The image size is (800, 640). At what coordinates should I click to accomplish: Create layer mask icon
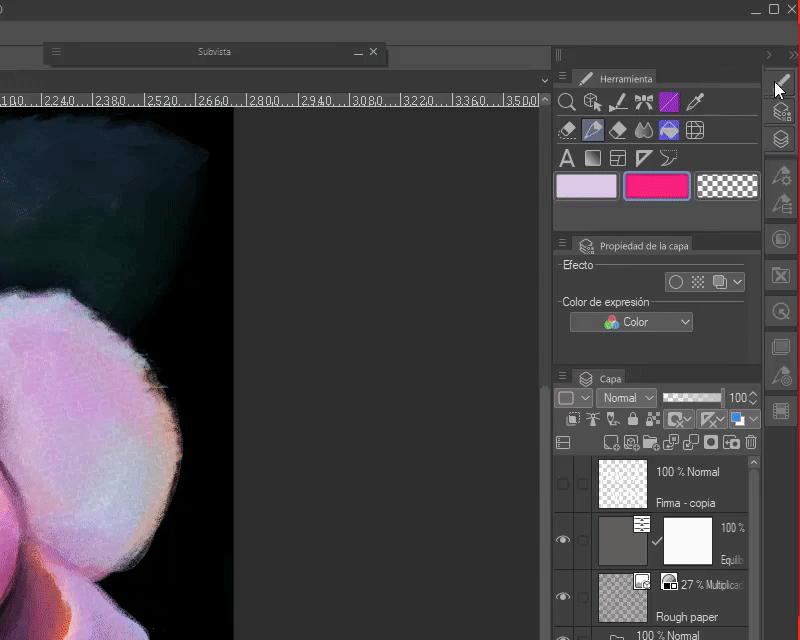(711, 442)
